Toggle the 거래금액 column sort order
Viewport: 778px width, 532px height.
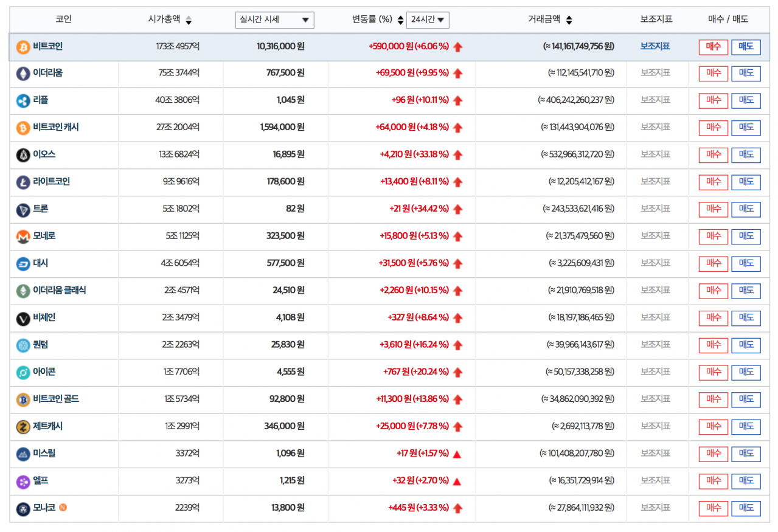569,19
